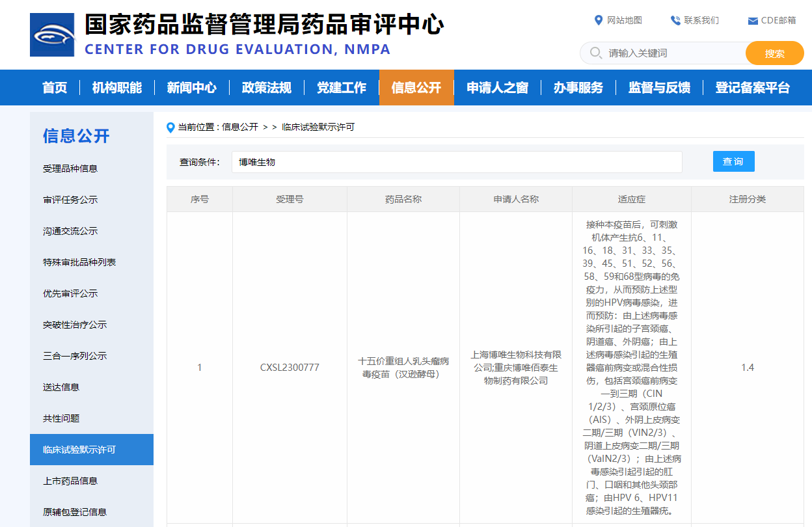Click the magnifier icon in search box
Viewport: 812px width, 527px height.
[595, 53]
